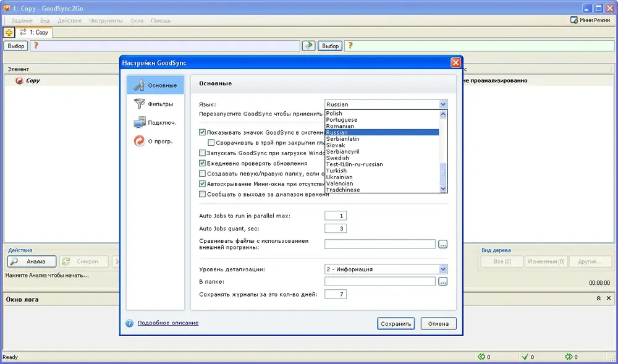Click the Анализ button

[x=32, y=261]
